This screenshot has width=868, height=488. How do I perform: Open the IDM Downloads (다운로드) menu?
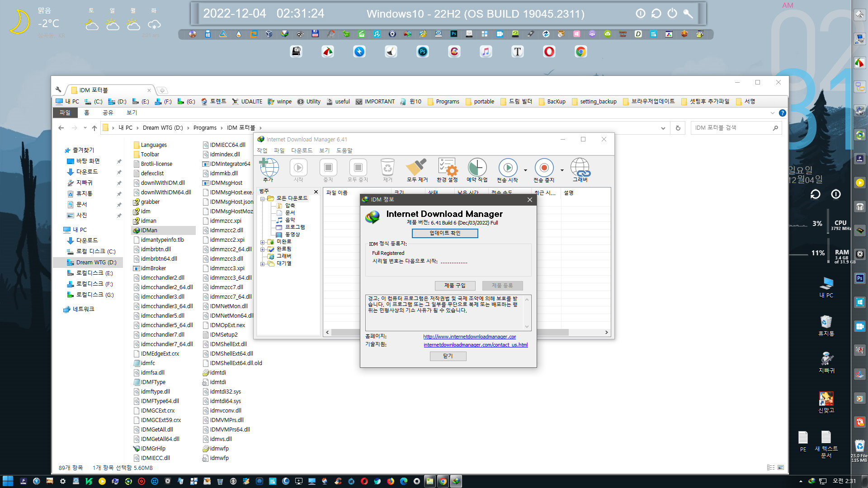302,150
